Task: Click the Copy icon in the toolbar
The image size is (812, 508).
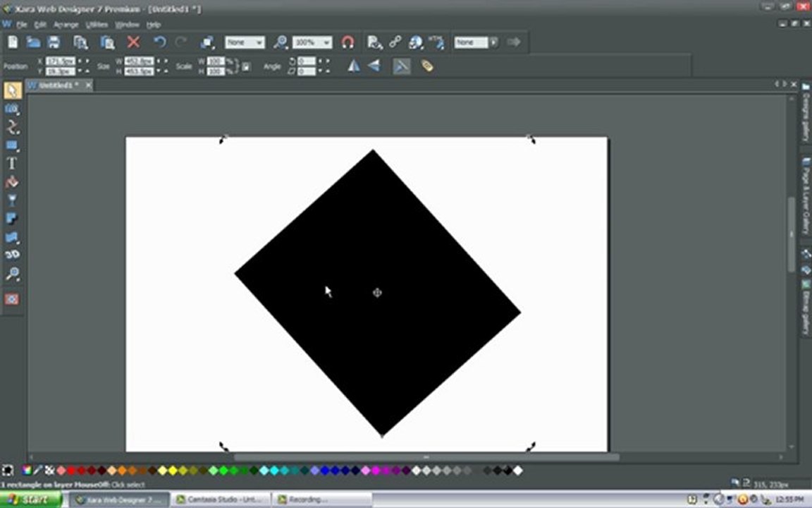Action: point(80,42)
